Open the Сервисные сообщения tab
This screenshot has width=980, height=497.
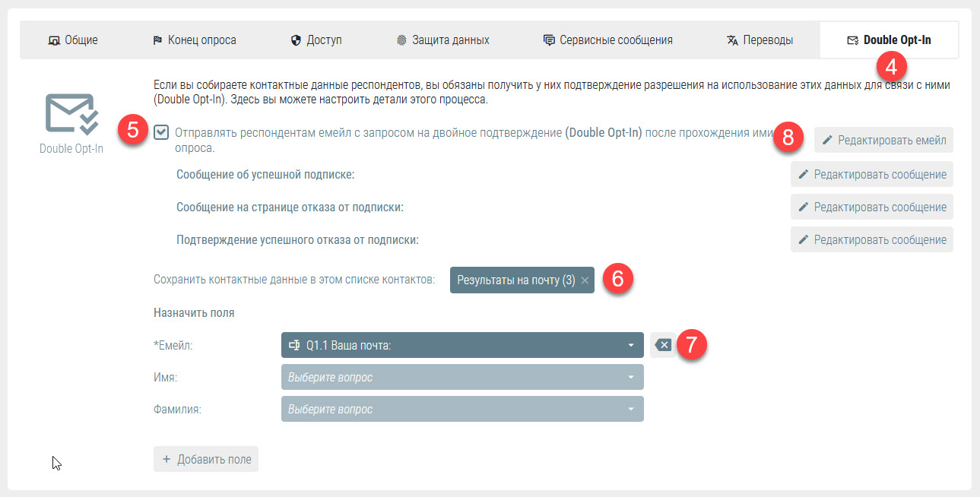(607, 40)
